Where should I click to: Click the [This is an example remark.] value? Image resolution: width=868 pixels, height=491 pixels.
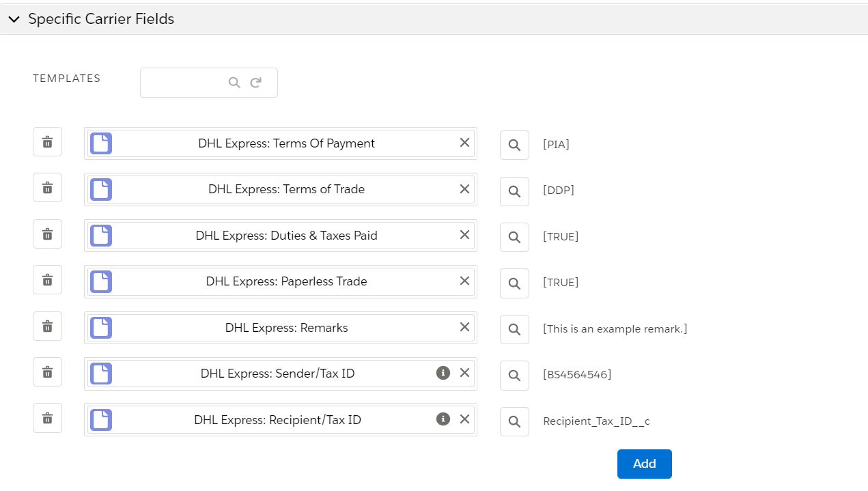(x=615, y=329)
